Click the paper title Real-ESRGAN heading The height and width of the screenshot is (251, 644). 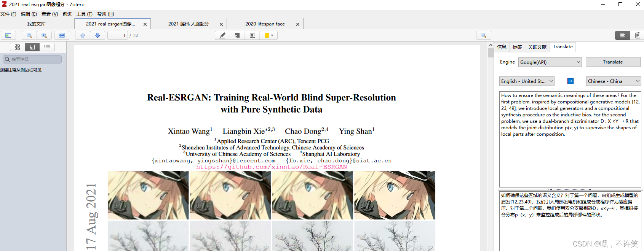[x=272, y=103]
